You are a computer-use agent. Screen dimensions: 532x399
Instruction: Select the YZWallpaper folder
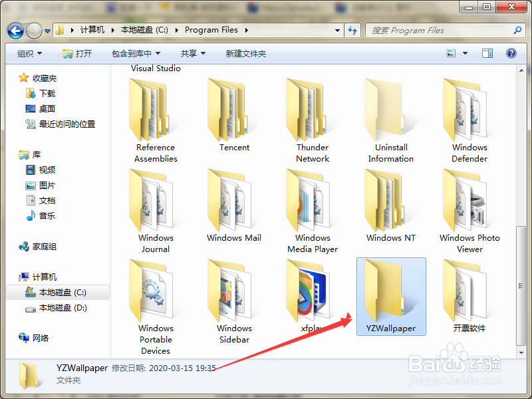391,297
